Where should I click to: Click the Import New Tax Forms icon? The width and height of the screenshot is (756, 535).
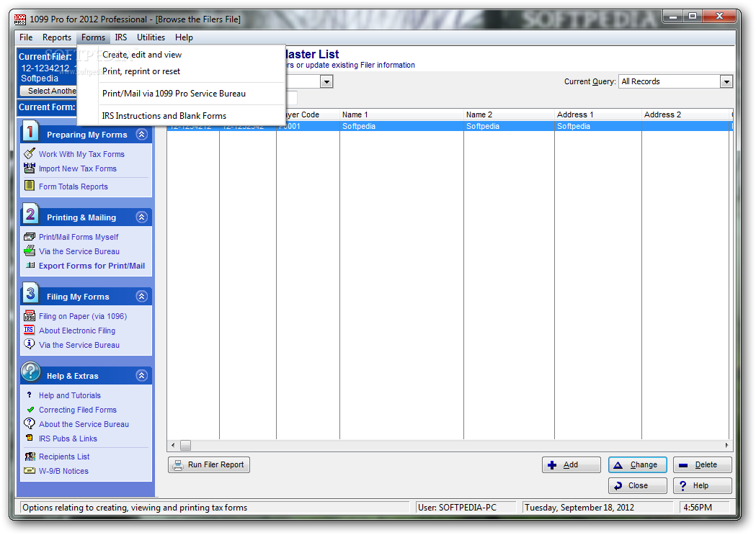[30, 168]
